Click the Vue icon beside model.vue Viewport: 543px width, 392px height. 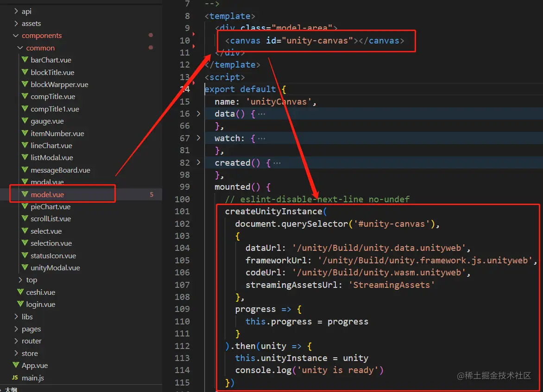point(25,194)
